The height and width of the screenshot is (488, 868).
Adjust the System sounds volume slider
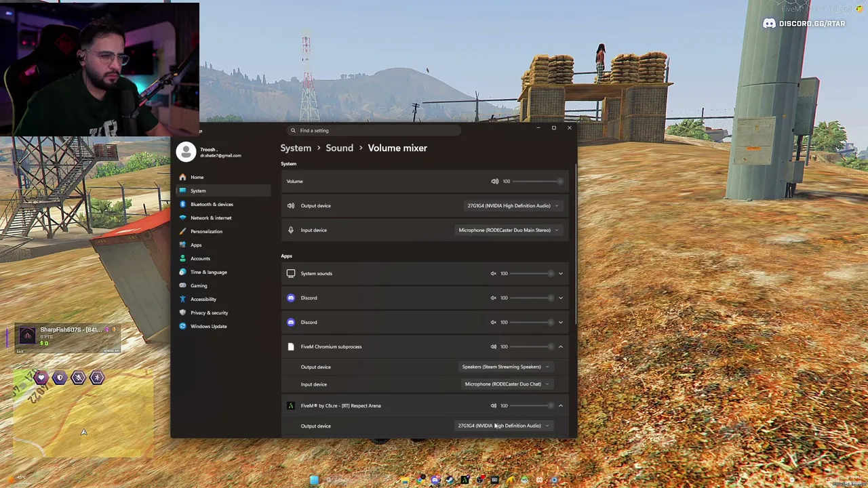click(x=532, y=273)
